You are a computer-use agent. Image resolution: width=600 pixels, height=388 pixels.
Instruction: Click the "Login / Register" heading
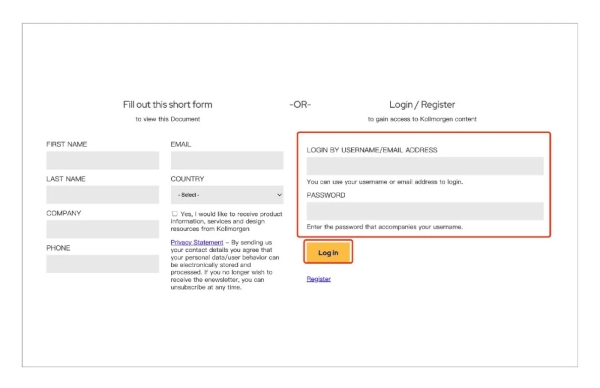422,104
